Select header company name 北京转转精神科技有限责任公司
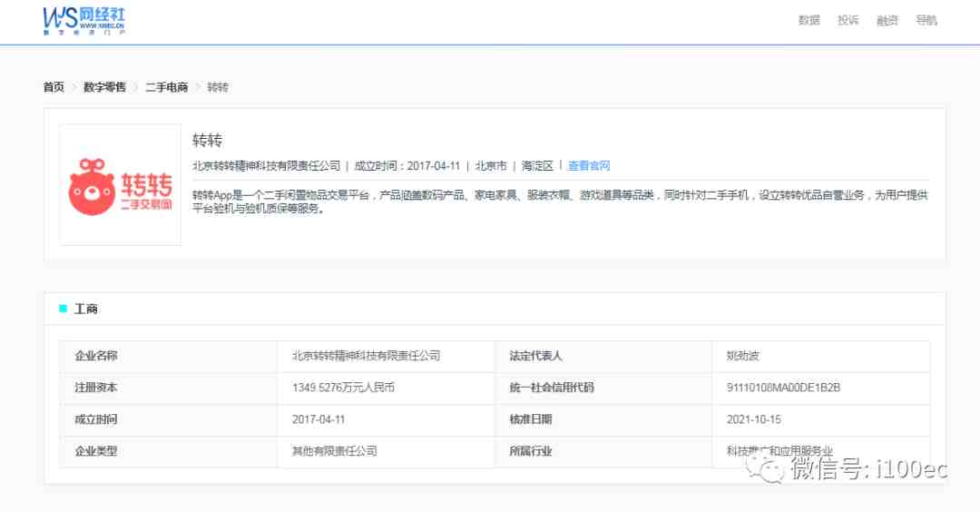This screenshot has width=980, height=512. tap(266, 165)
